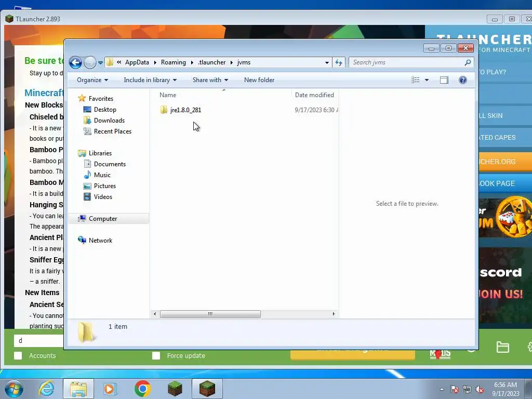
Task: Sort by Date modified column
Action: pyautogui.click(x=315, y=95)
